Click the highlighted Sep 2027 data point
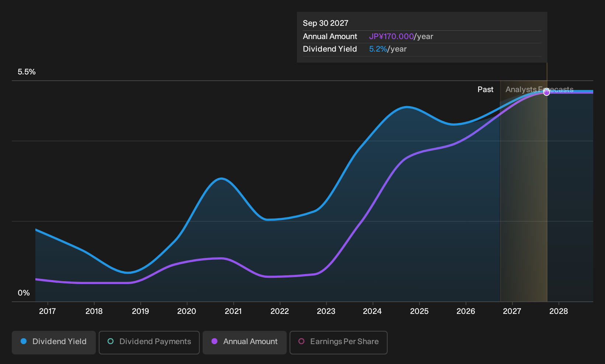This screenshot has height=364, width=605. pos(547,92)
